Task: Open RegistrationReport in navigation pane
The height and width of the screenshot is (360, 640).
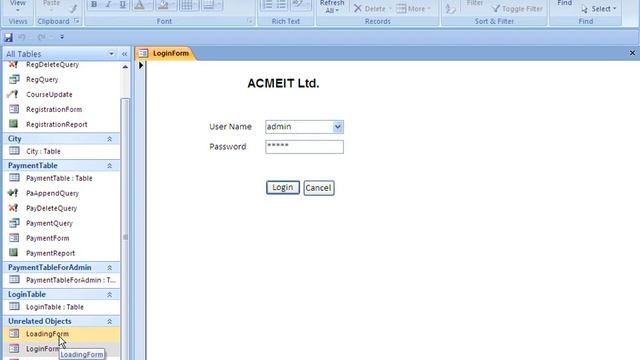Action: click(57, 124)
